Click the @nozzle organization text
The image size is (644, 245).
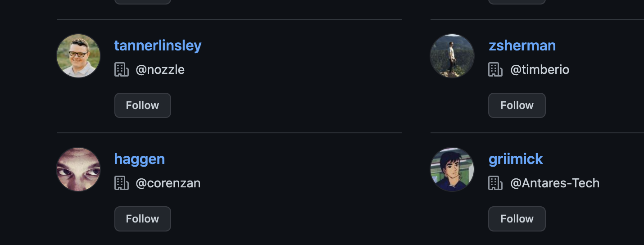click(160, 70)
